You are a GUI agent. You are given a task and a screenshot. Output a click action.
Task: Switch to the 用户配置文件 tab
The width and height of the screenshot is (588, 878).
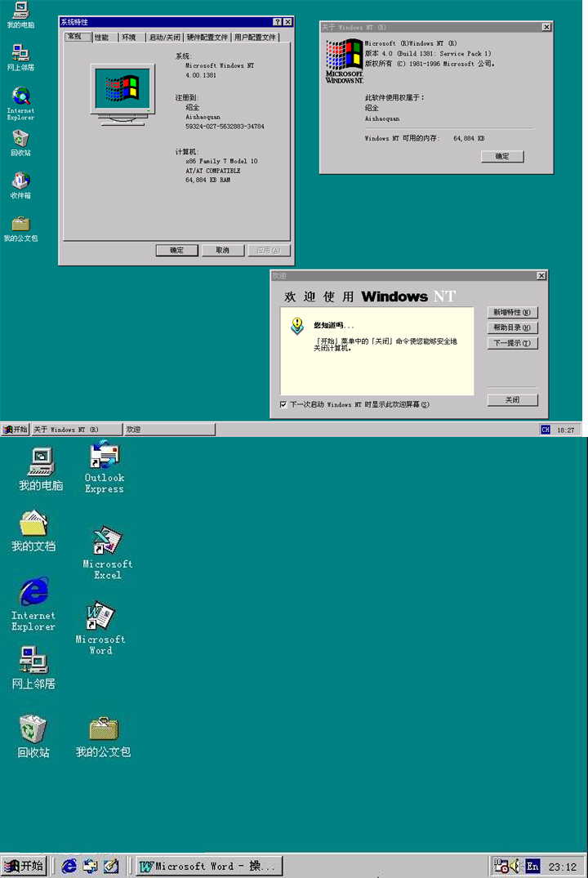pyautogui.click(x=255, y=38)
